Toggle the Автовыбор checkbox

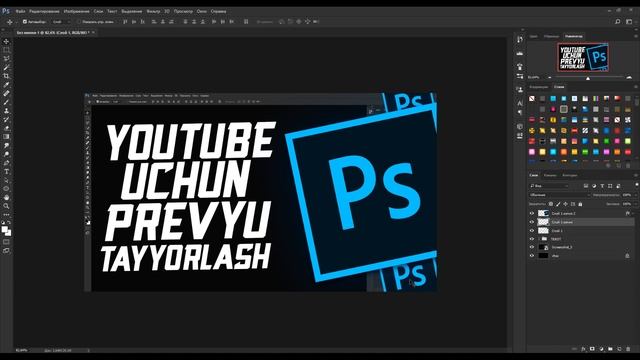(25, 22)
